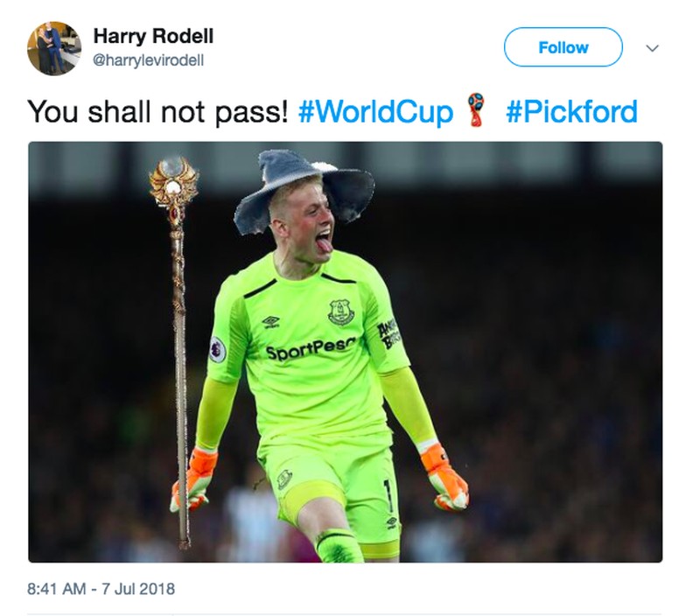Open the Harry Rodell display name link
The height and width of the screenshot is (616, 700).
point(153,36)
